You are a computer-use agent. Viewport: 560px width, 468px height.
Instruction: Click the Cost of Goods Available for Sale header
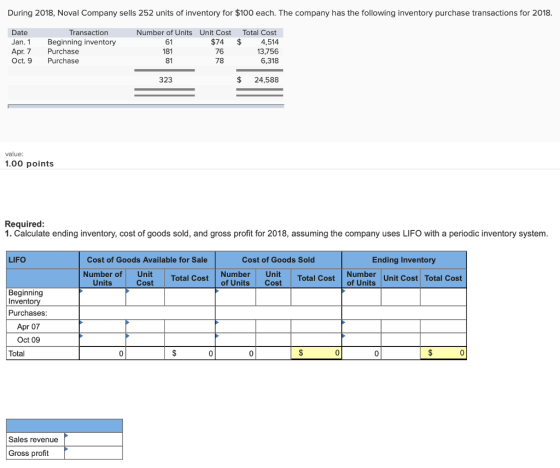(x=147, y=260)
